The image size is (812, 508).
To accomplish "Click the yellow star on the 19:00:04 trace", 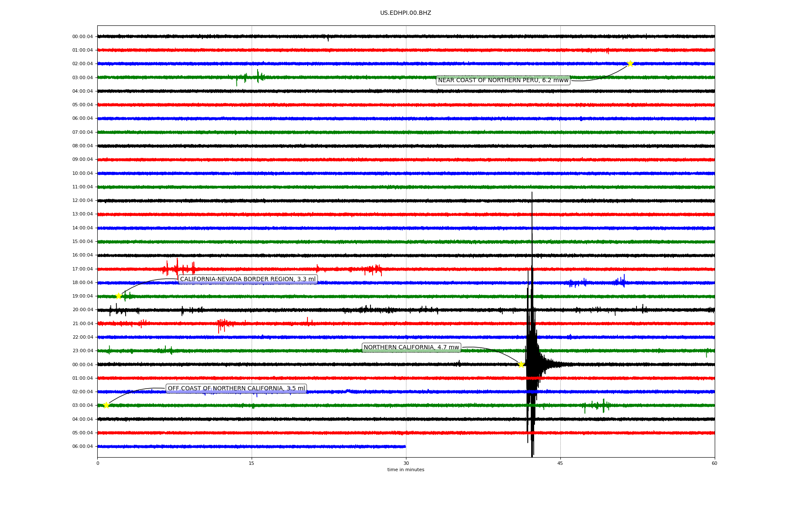I will tap(118, 296).
